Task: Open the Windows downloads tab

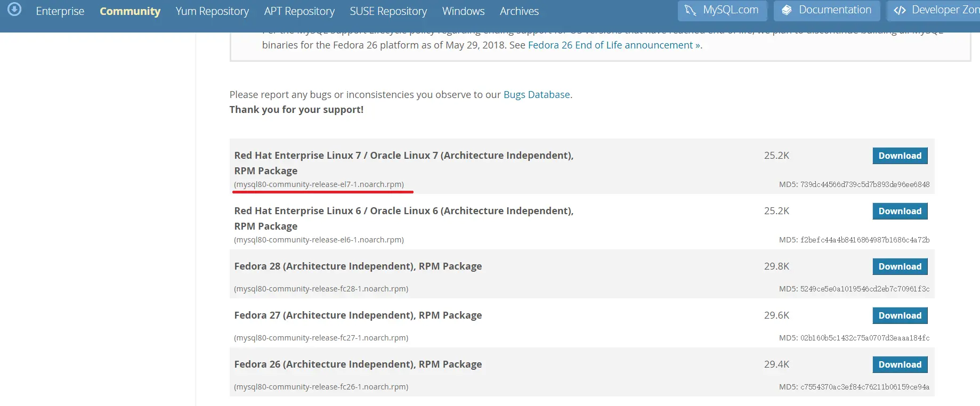Action: (464, 11)
